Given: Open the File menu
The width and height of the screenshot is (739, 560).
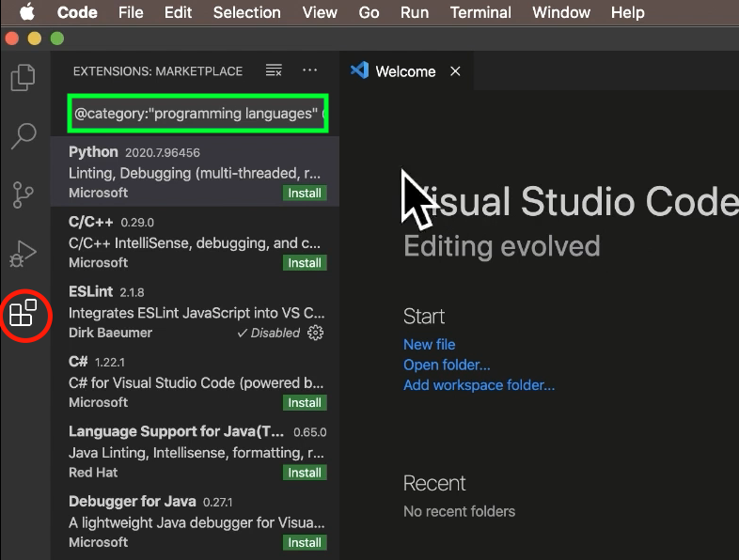Looking at the screenshot, I should (131, 12).
